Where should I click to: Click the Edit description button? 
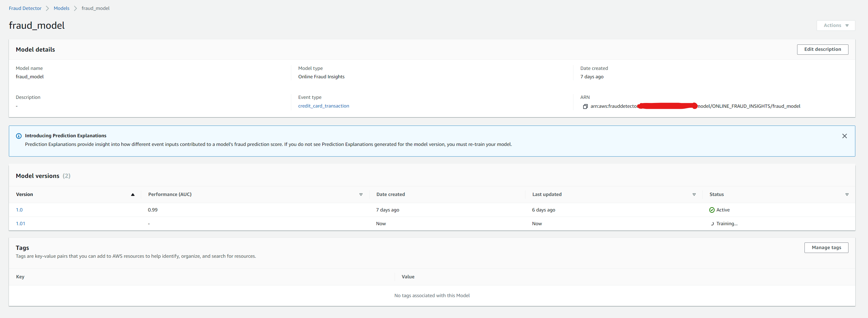(822, 49)
